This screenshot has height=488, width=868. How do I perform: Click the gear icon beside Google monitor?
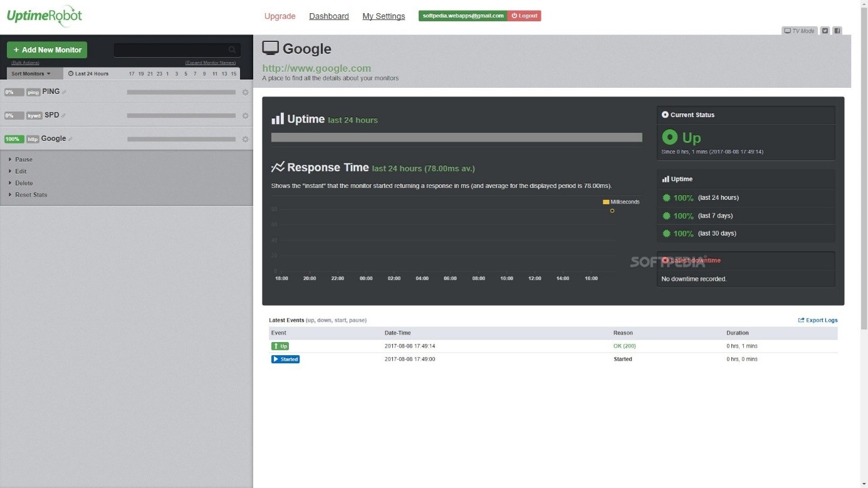tap(245, 139)
